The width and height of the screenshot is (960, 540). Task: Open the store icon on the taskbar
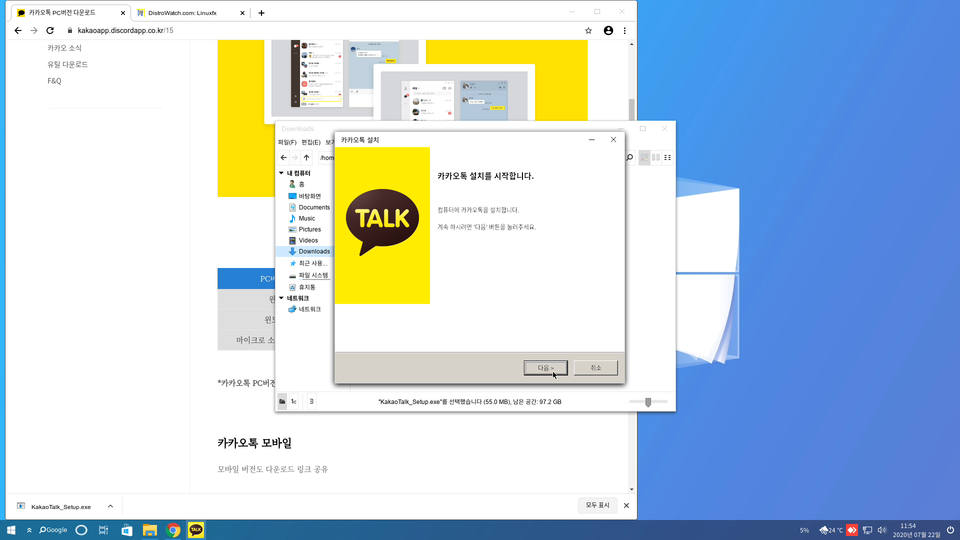[127, 530]
